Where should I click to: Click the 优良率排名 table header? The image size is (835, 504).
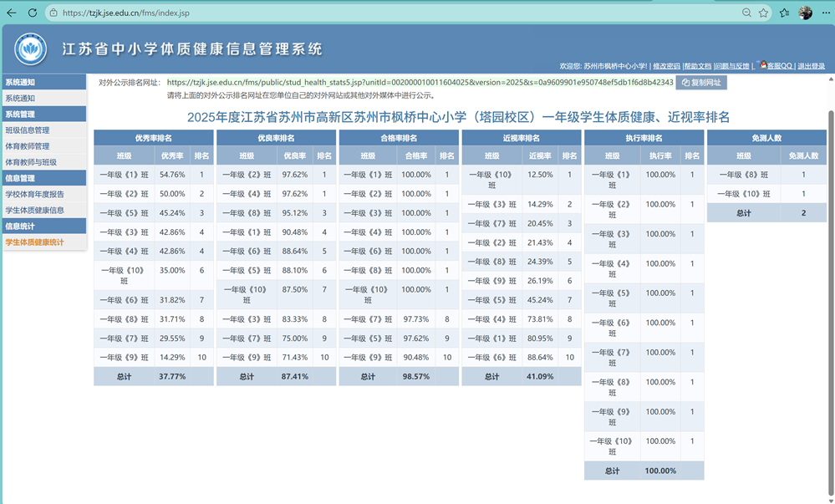[x=276, y=138]
